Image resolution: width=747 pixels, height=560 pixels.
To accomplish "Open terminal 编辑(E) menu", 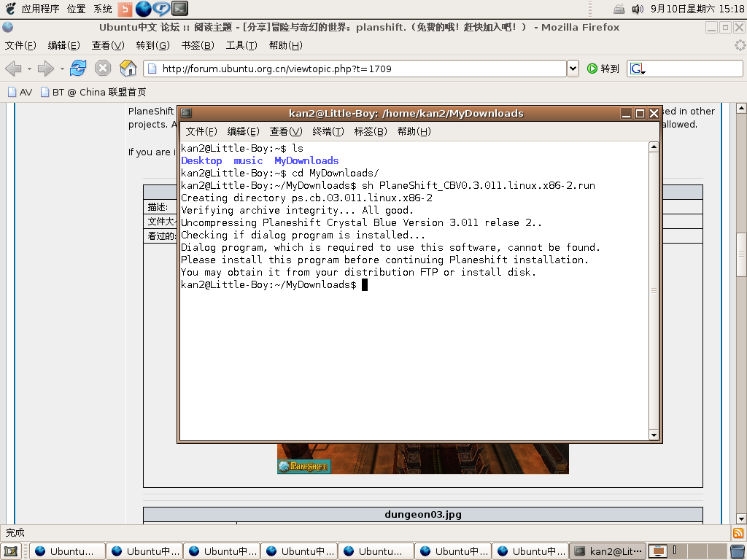I will coord(243,131).
